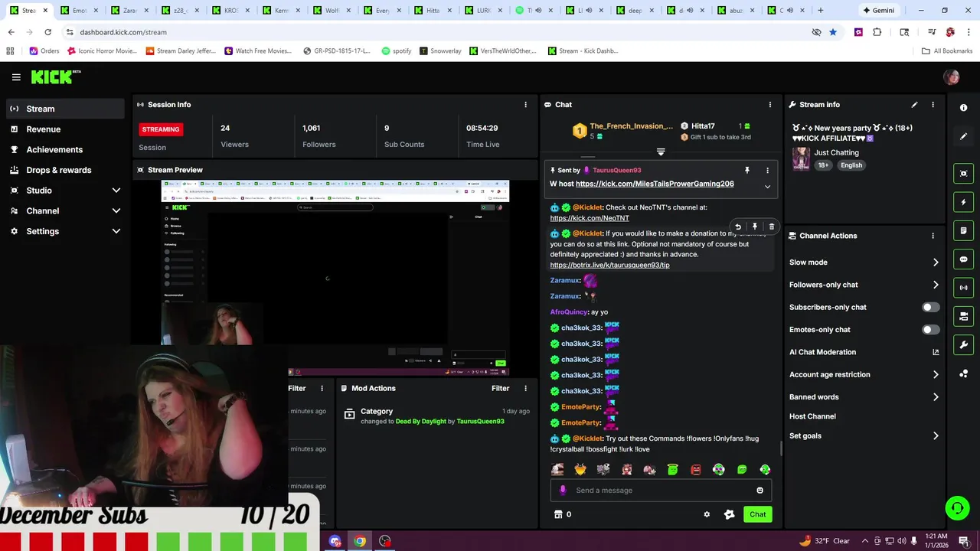Go to Revenue page
Image resolution: width=980 pixels, height=551 pixels.
click(x=66, y=129)
